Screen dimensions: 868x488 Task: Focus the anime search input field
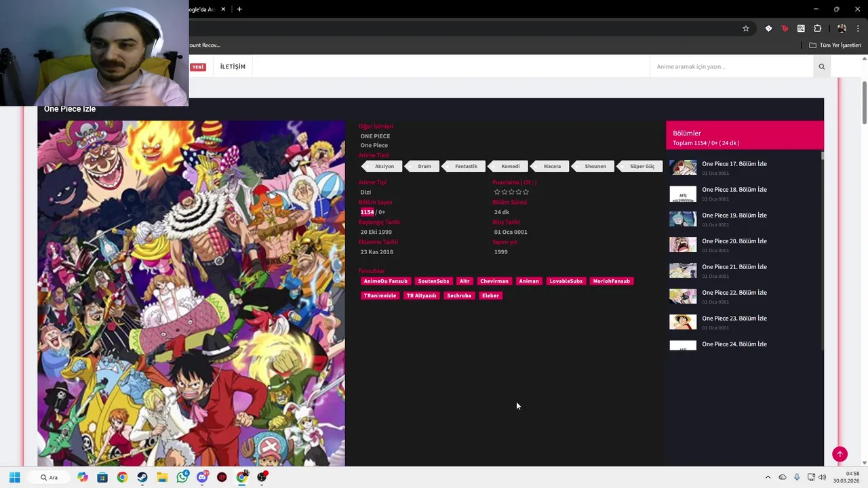click(732, 66)
